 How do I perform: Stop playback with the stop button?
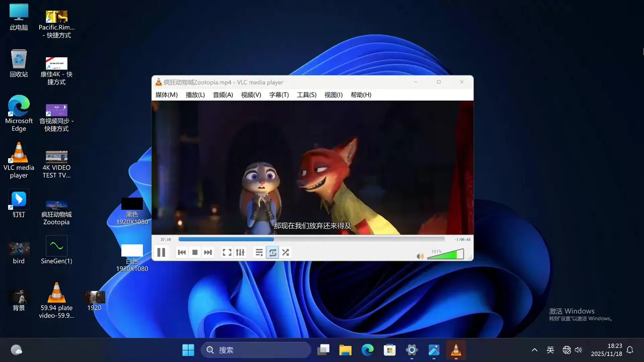click(x=195, y=252)
